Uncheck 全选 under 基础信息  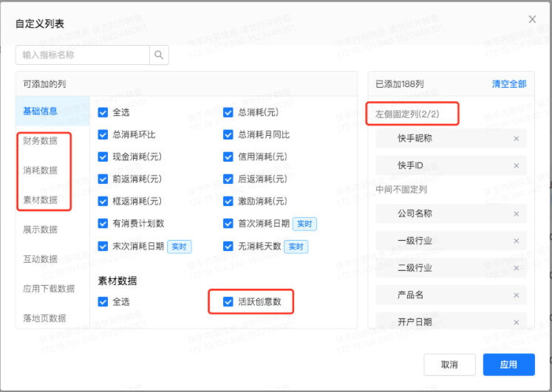(103, 112)
